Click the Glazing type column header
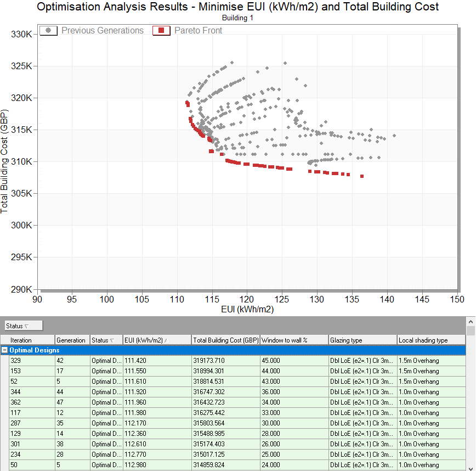Screen dimensions: 476x471 [x=362, y=340]
